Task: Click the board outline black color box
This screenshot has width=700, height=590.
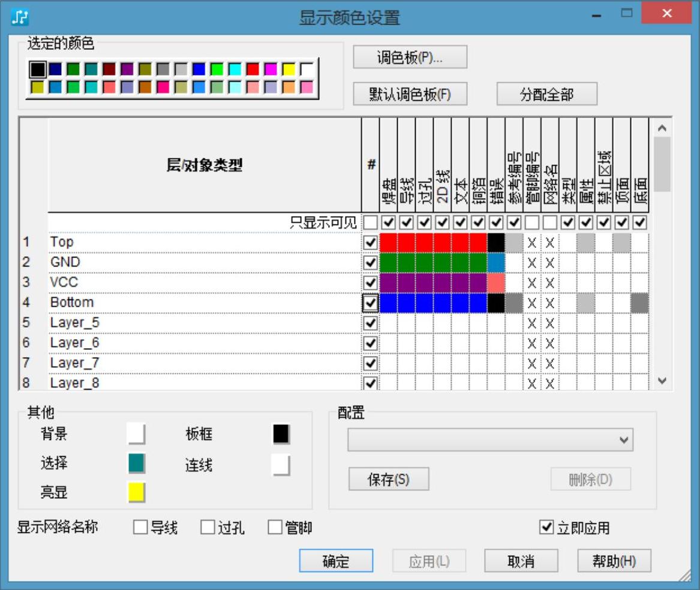Action: coord(281,433)
